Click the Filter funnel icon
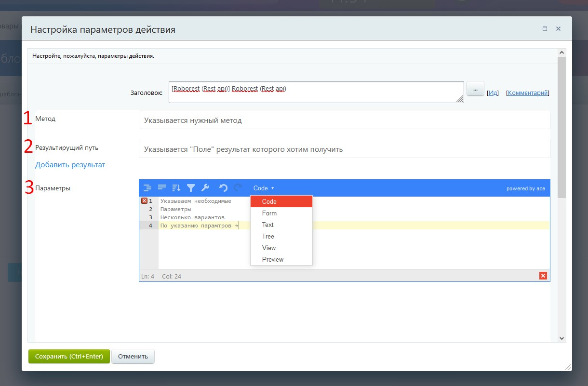588x386 pixels. pos(191,188)
